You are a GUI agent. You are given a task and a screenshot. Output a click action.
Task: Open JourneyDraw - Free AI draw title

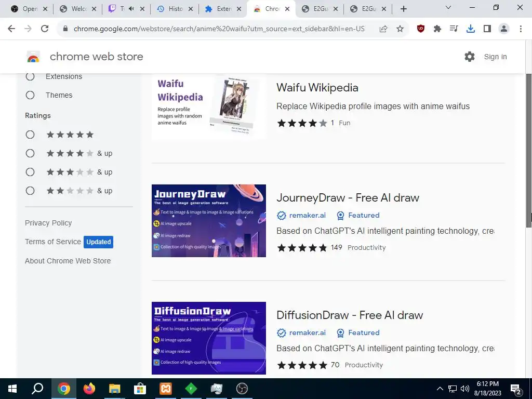348,197
